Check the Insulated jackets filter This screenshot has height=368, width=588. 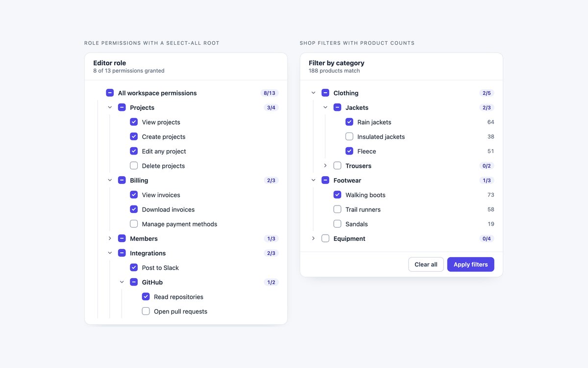point(349,136)
